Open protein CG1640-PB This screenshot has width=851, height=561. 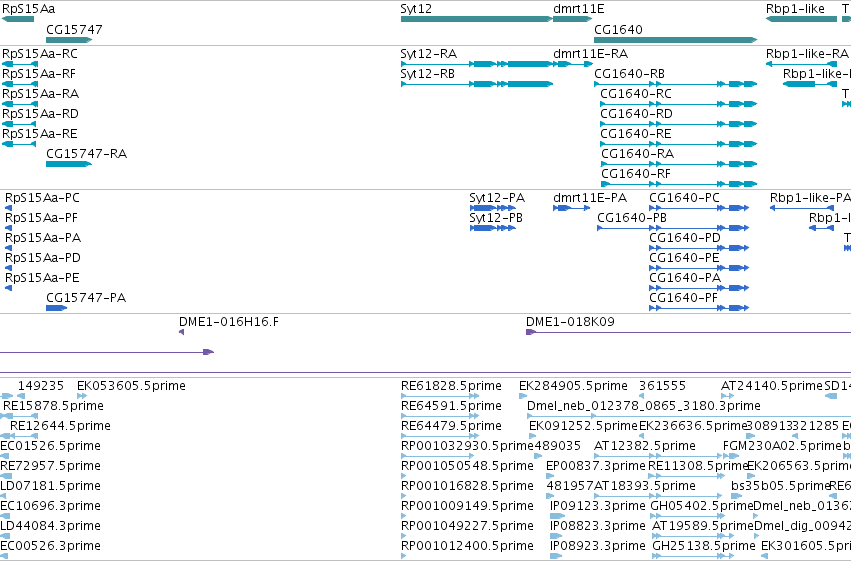631,218
